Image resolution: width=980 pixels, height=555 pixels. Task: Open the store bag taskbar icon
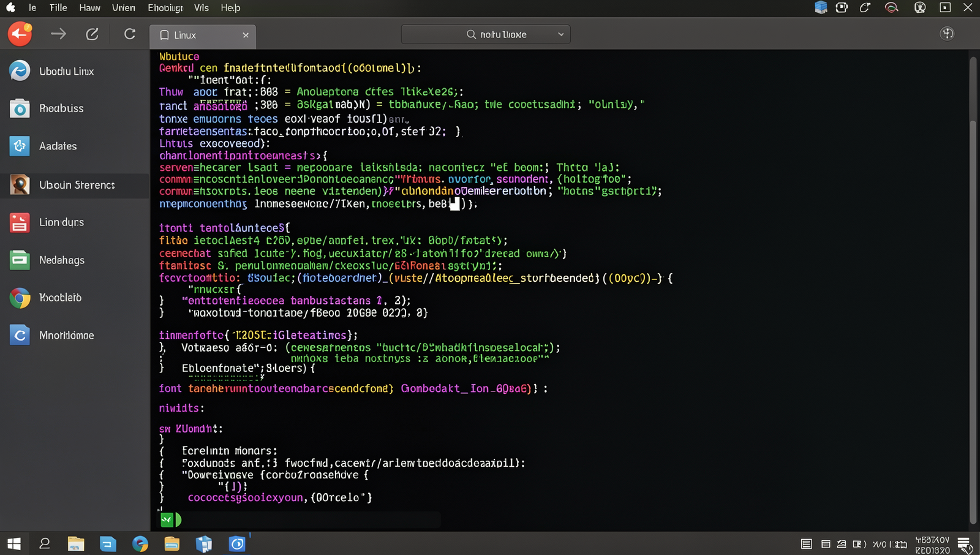204,543
